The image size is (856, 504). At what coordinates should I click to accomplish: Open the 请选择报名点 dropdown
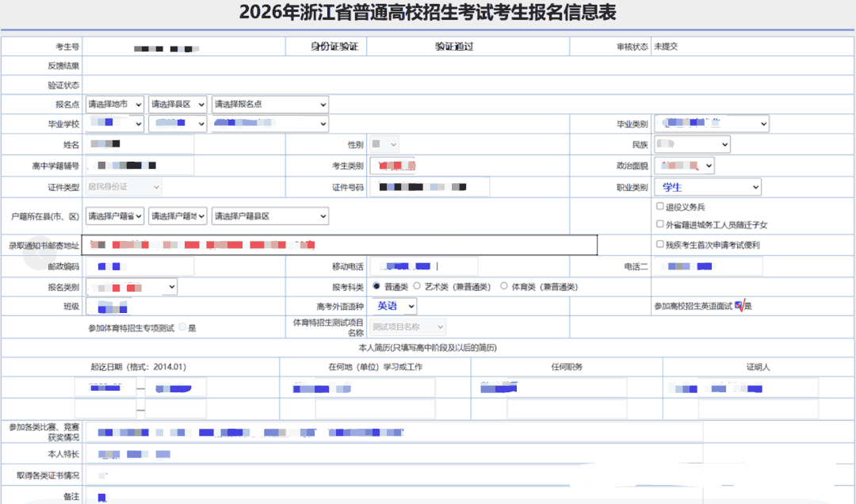click(269, 105)
